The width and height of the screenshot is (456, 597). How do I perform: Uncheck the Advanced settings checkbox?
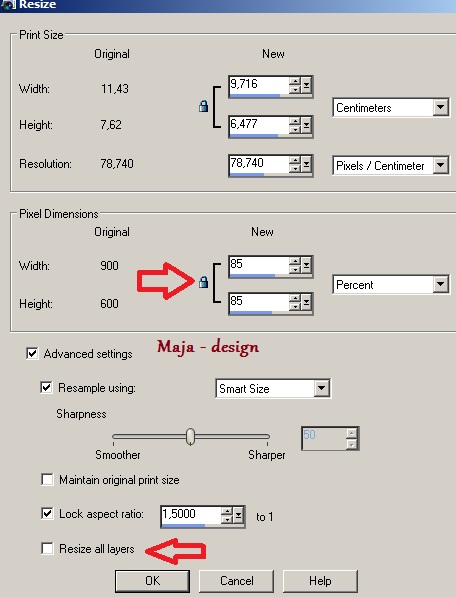click(x=32, y=353)
